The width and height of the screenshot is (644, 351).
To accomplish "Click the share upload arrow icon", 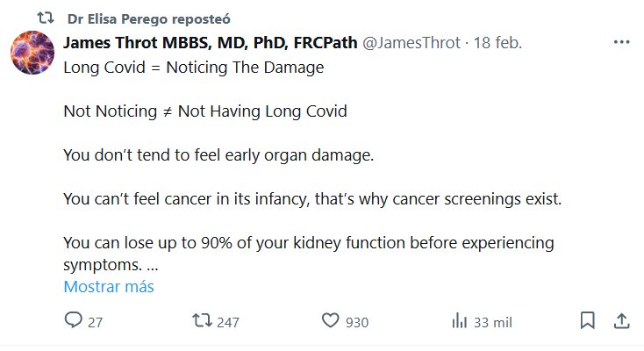I will pyautogui.click(x=620, y=320).
